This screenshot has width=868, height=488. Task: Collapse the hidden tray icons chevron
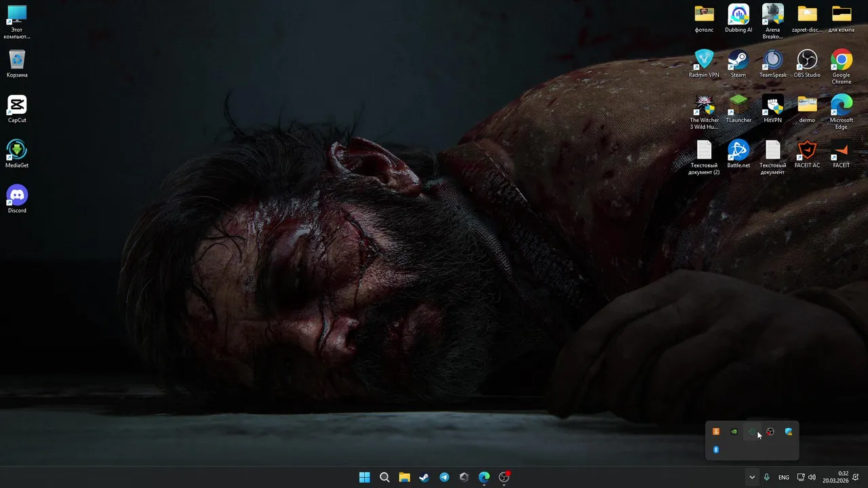(x=751, y=477)
